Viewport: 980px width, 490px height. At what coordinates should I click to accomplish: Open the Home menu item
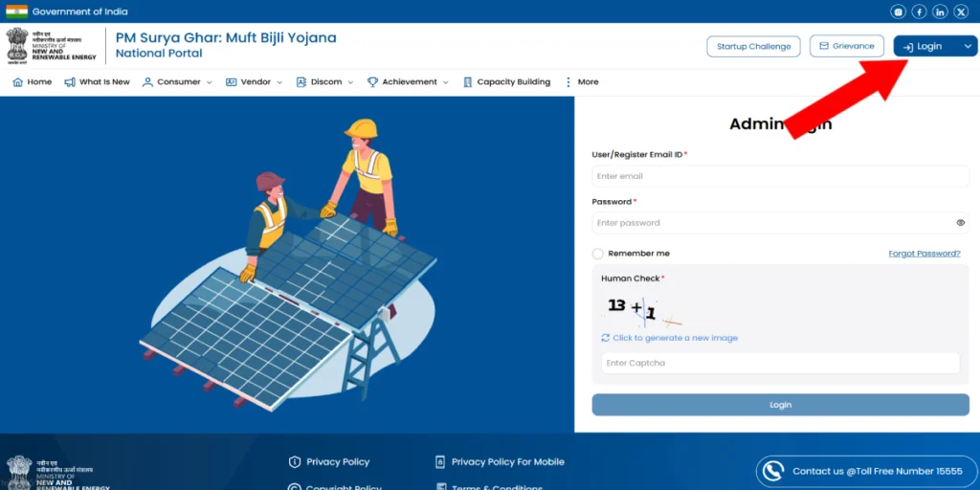(x=32, y=82)
